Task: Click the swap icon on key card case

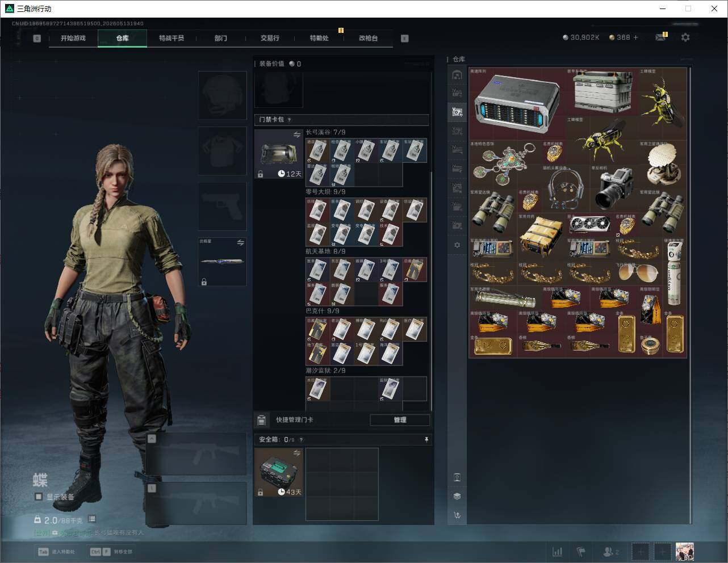Action: tap(297, 135)
